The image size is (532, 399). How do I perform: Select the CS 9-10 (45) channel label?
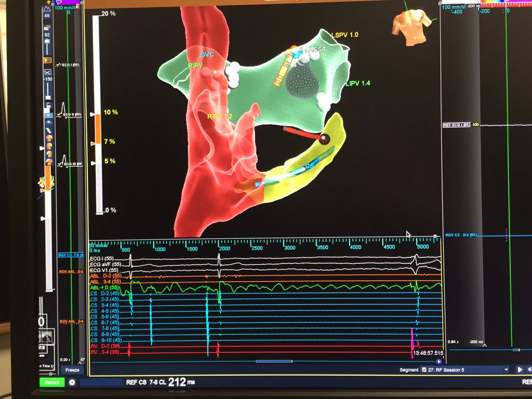coord(106,340)
